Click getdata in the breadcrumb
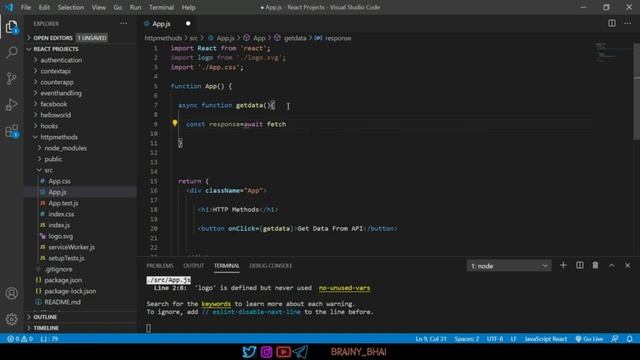The image size is (640, 360). pos(295,38)
